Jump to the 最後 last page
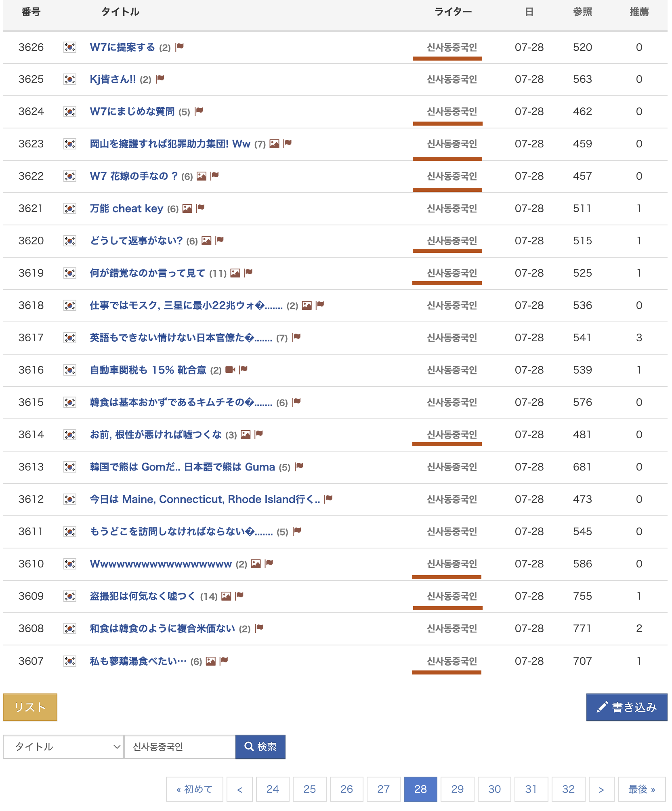Viewport: 672px width, 811px height. pyautogui.click(x=641, y=789)
